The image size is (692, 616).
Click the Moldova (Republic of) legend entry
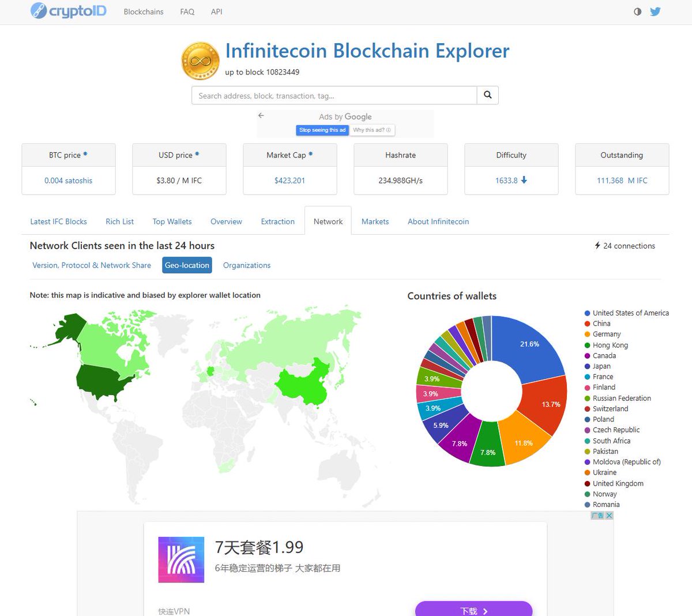(x=623, y=462)
